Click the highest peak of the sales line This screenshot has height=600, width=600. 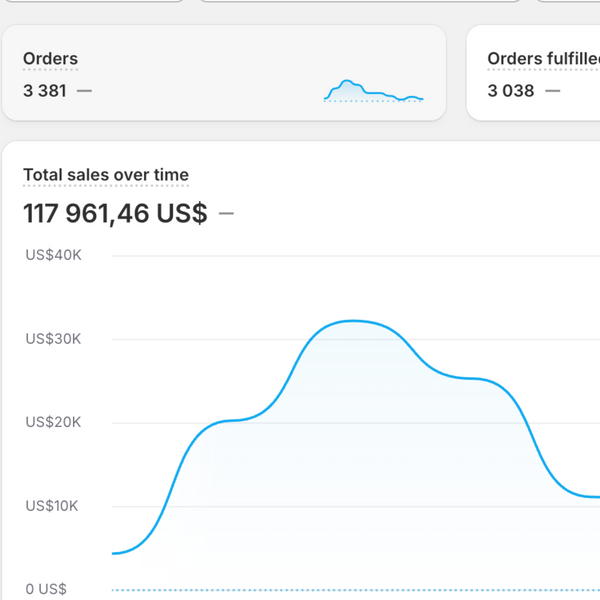[x=352, y=321]
